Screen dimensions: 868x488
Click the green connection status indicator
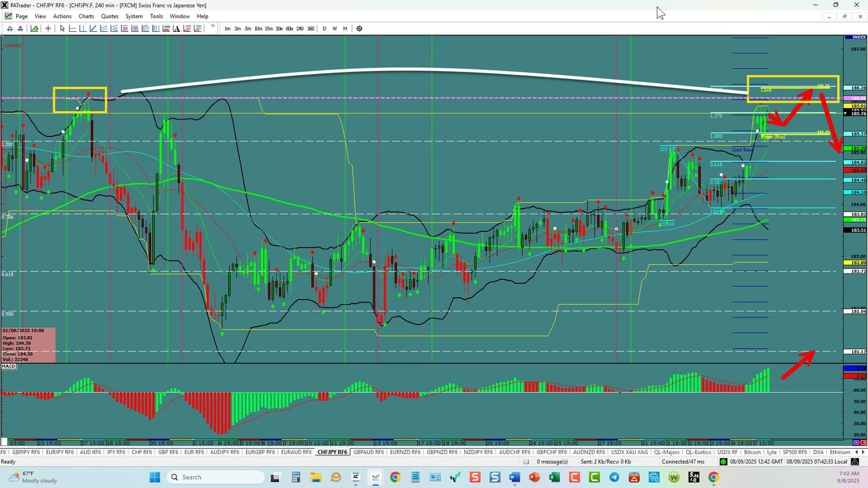coord(723,461)
